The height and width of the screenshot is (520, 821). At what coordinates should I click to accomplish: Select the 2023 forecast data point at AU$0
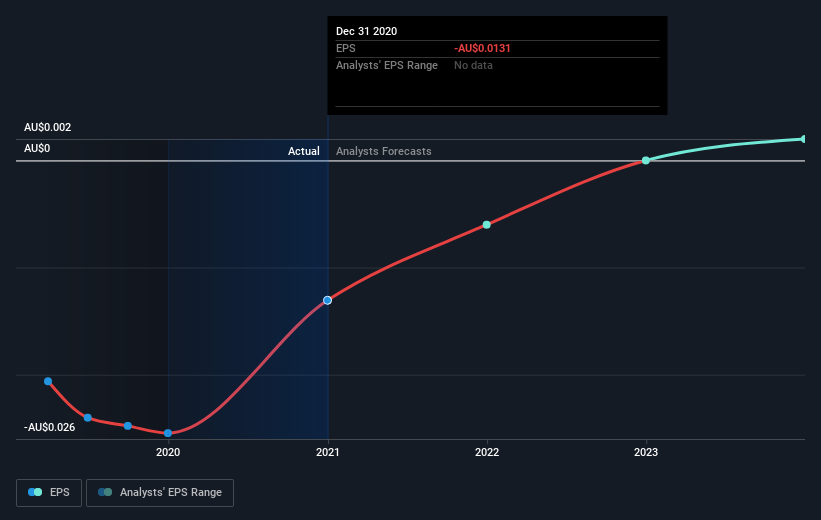646,160
